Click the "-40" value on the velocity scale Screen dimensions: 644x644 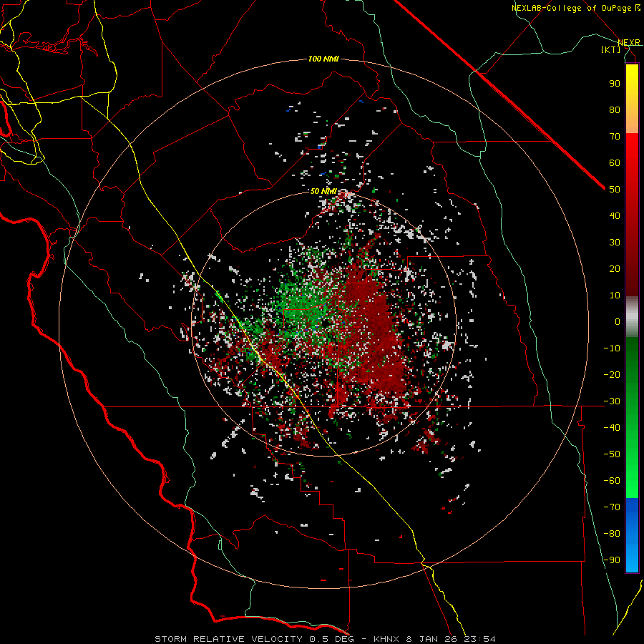612,428
